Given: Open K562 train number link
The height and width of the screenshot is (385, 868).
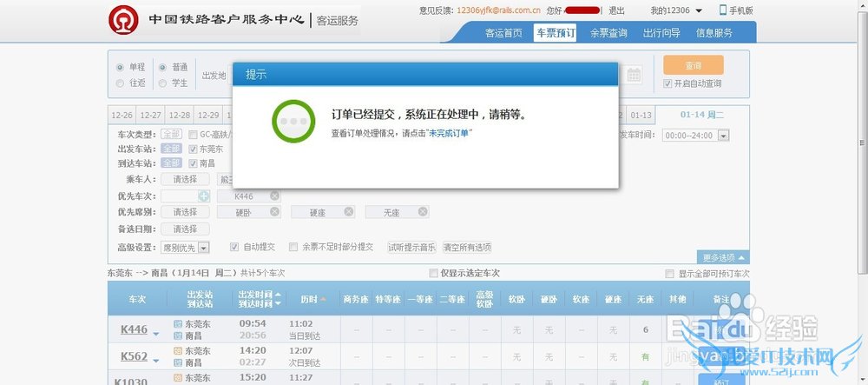Looking at the screenshot, I should [x=134, y=356].
